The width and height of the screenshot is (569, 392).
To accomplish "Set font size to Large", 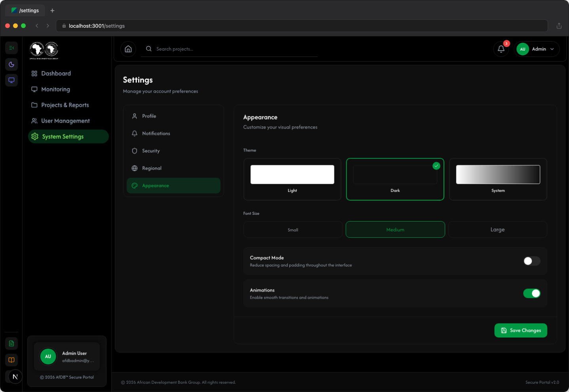I will pyautogui.click(x=498, y=229).
